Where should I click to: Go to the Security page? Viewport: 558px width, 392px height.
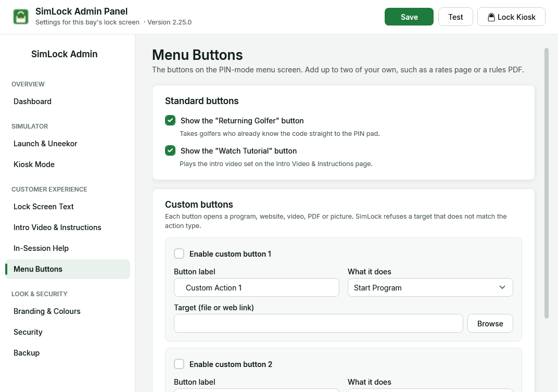click(68, 332)
